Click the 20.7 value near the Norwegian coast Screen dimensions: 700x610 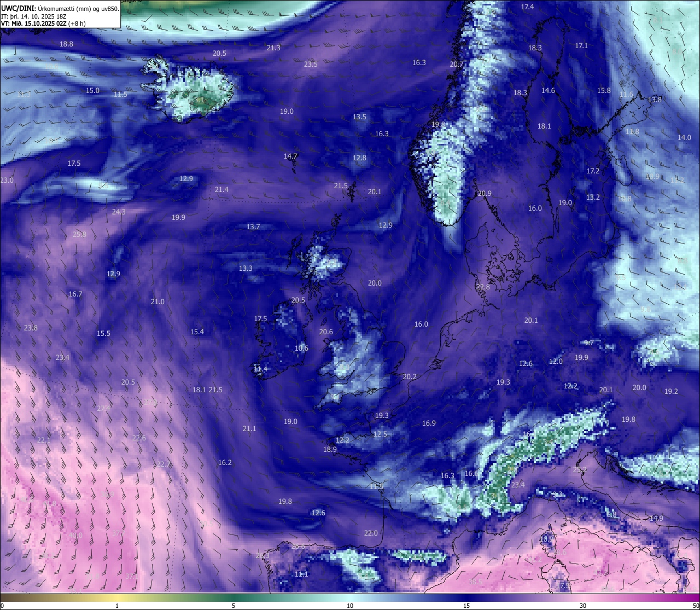[x=456, y=64]
